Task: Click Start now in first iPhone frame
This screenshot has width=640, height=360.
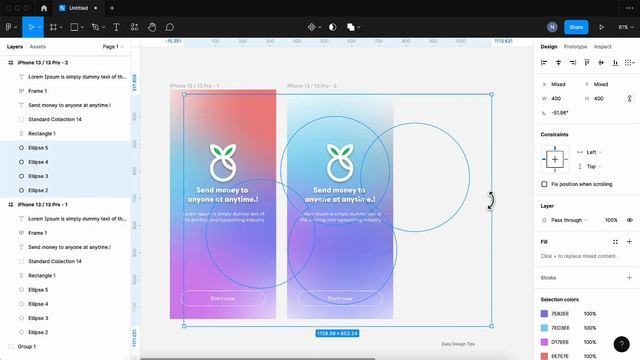Action: pos(223,298)
